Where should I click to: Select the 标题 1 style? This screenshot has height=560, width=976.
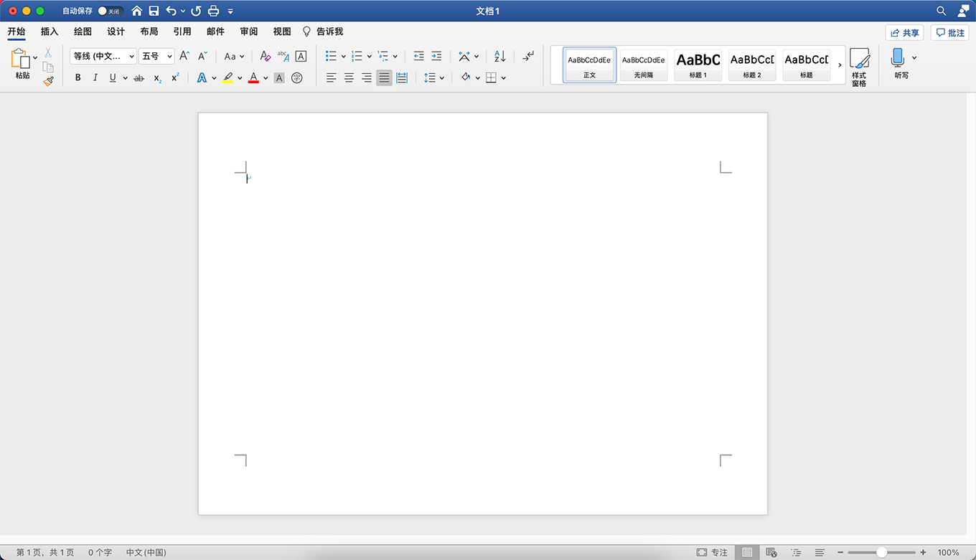tap(697, 65)
